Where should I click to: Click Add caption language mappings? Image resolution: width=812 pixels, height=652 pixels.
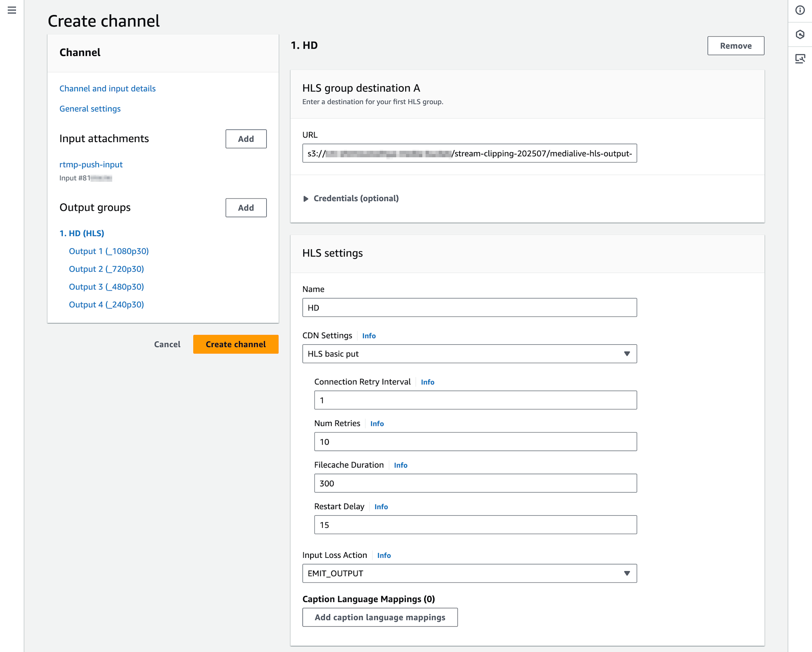[x=380, y=617]
